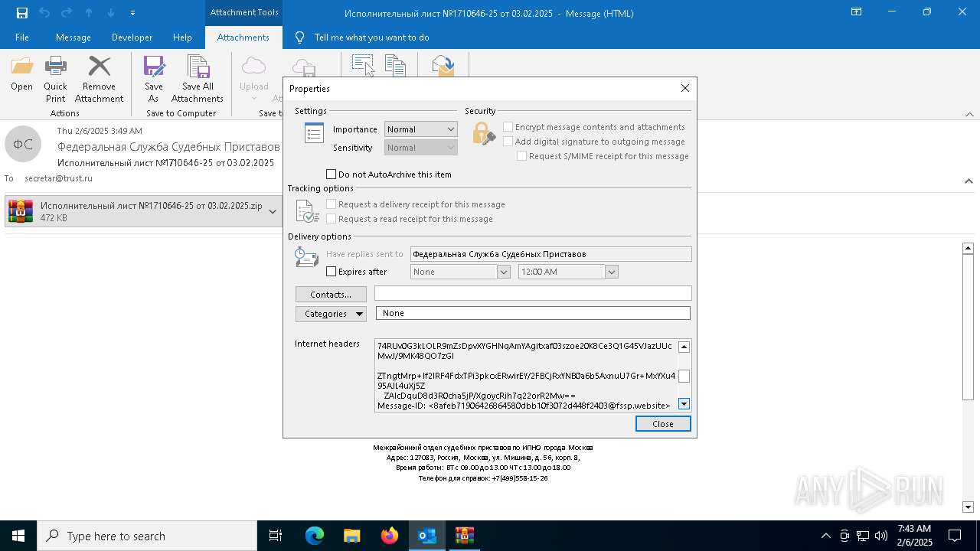Click the zip attachment icon
980x551 pixels.
point(21,211)
